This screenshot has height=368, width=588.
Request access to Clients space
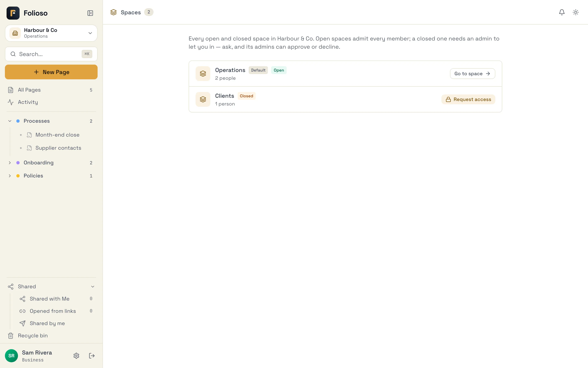[x=468, y=99]
